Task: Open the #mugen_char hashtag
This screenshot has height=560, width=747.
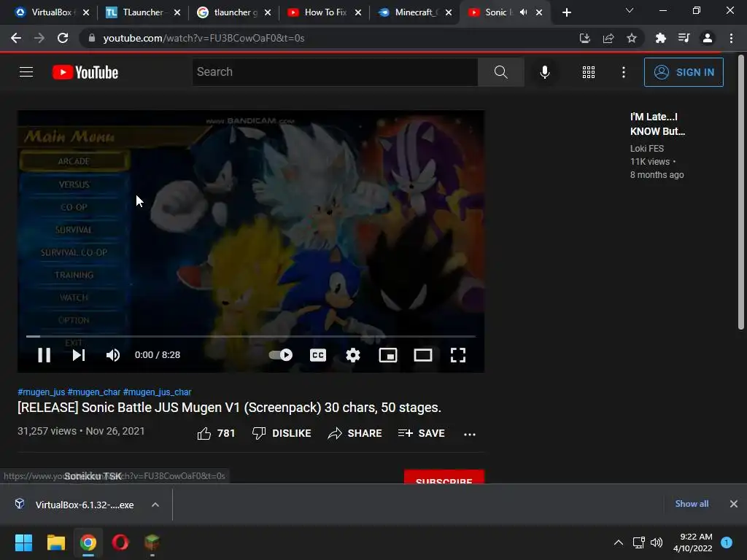Action: pyautogui.click(x=94, y=392)
